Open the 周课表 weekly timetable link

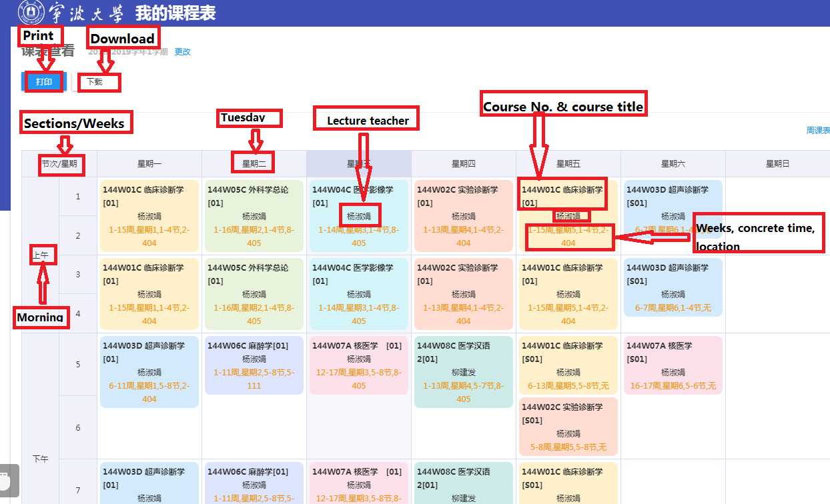[x=818, y=131]
